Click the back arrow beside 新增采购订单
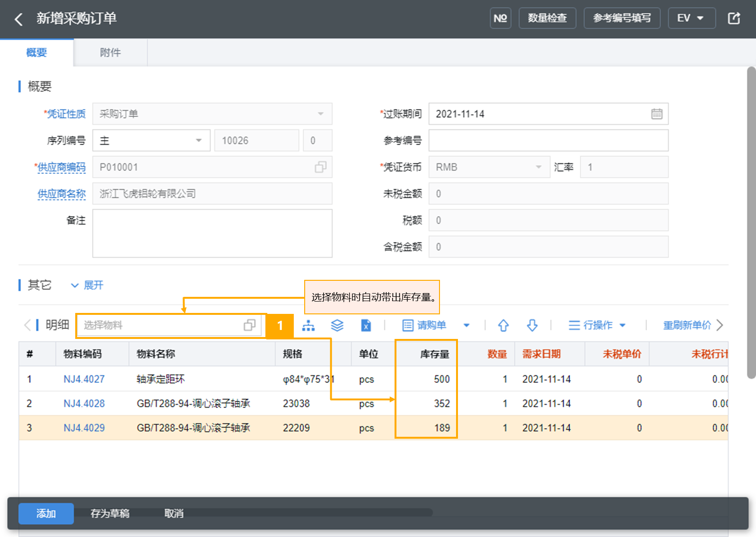756x537 pixels. 18,19
